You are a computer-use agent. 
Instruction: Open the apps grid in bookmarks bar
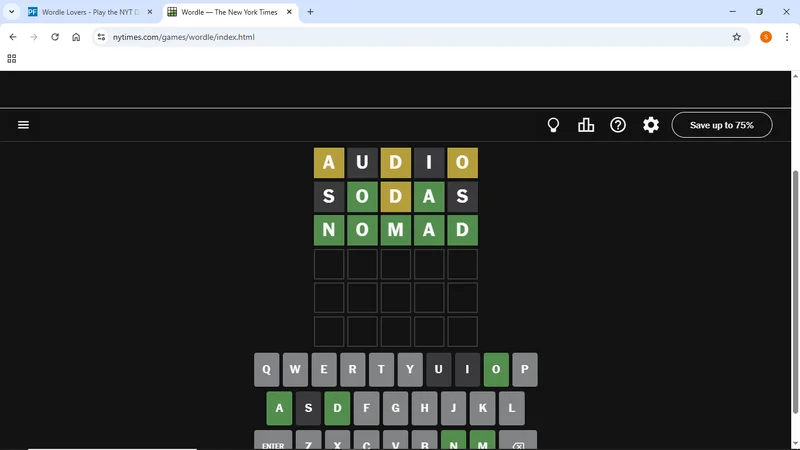[x=12, y=59]
